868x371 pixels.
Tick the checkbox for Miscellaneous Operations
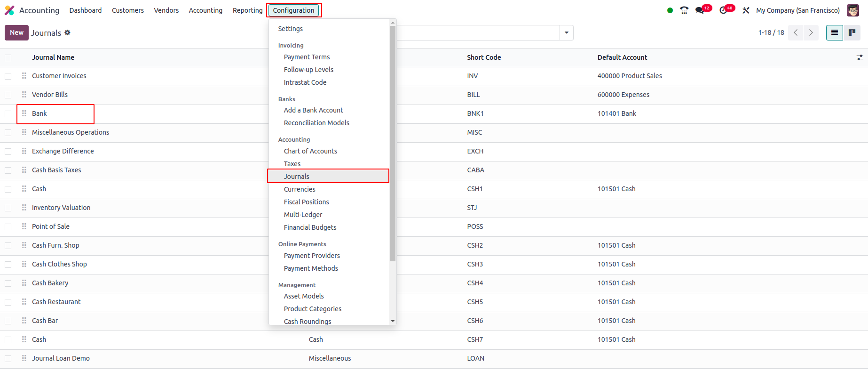[8, 133]
